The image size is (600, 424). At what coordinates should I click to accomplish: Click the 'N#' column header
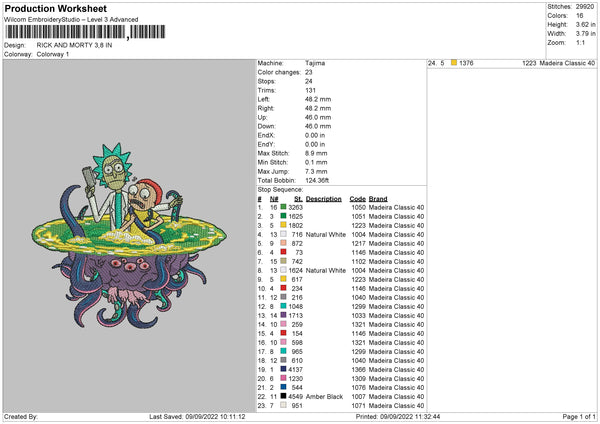click(x=274, y=199)
